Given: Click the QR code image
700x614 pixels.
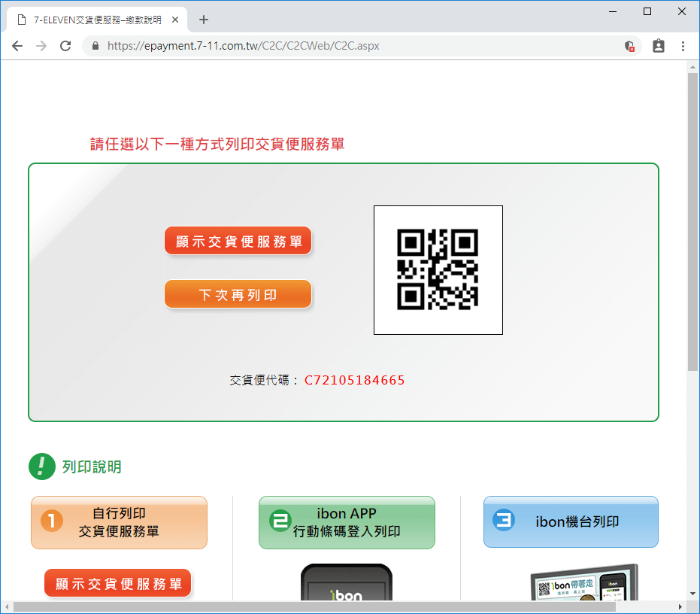Looking at the screenshot, I should (438, 270).
